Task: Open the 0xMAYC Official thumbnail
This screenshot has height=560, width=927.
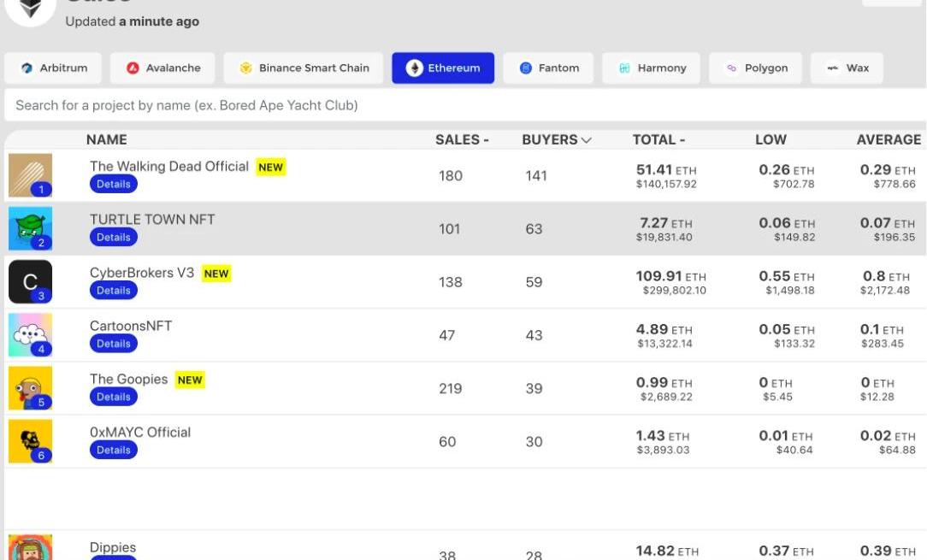Action: pos(30,441)
